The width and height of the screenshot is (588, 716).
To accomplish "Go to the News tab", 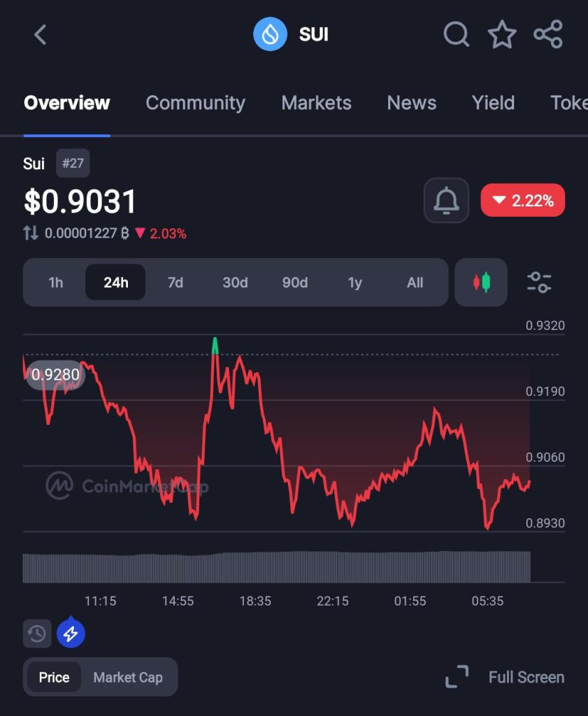I will click(411, 103).
